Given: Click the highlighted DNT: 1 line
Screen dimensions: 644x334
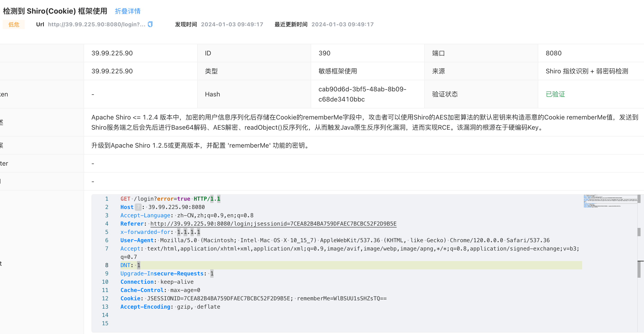Looking at the screenshot, I should [x=351, y=265].
